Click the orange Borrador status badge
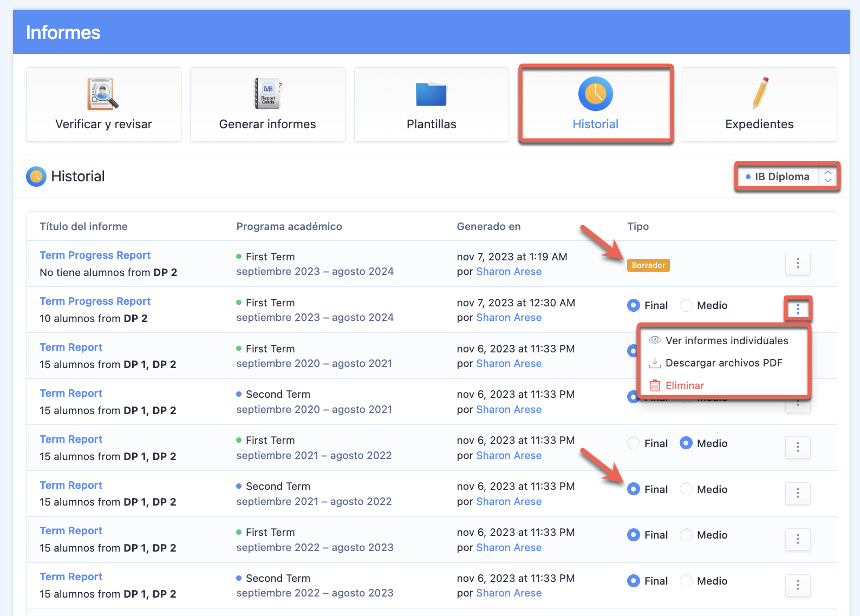 (x=648, y=265)
